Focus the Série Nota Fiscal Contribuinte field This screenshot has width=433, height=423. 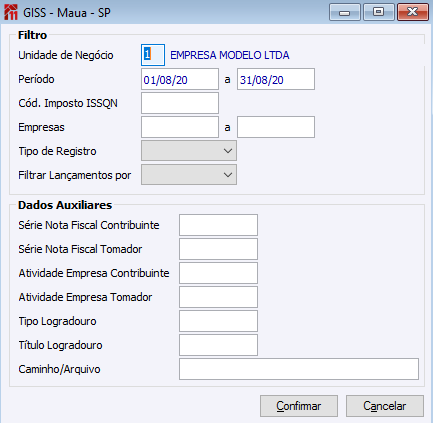(x=218, y=225)
